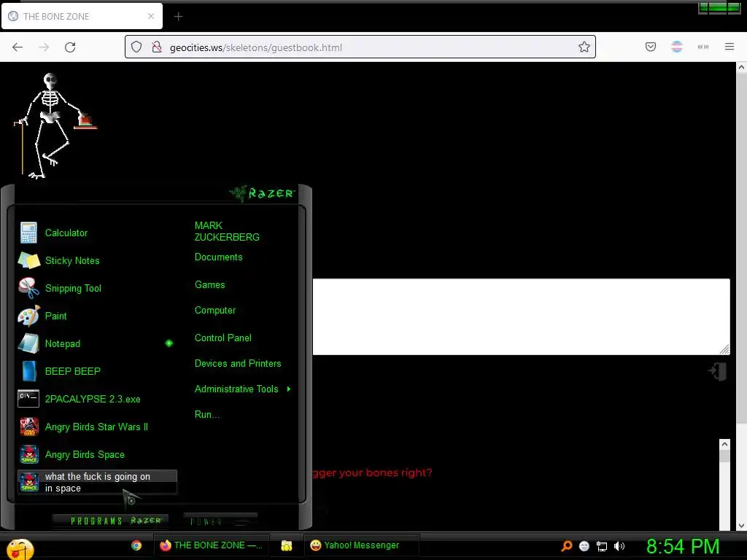The height and width of the screenshot is (560, 747).
Task: Close THE BONE ZONE tab
Action: click(151, 16)
